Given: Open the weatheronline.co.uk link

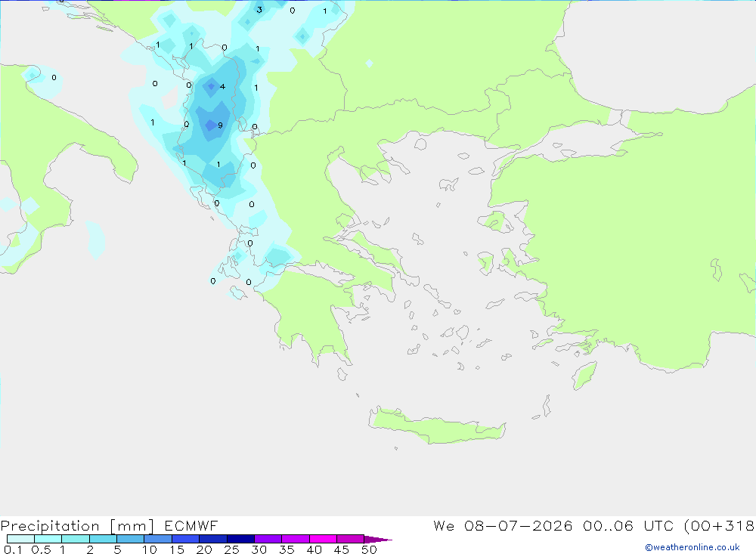Looking at the screenshot, I should coord(692,547).
